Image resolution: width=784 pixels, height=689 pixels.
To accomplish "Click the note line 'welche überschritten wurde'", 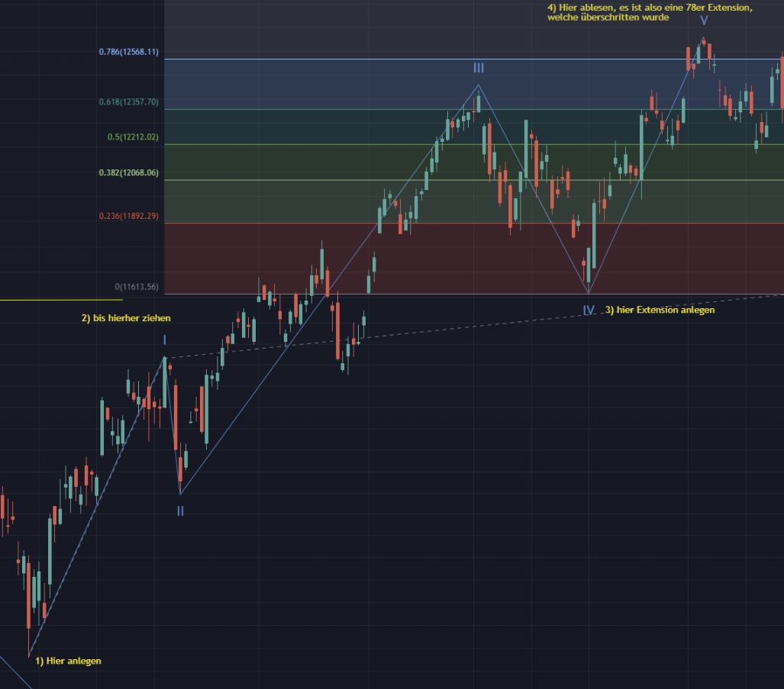I will [x=608, y=18].
